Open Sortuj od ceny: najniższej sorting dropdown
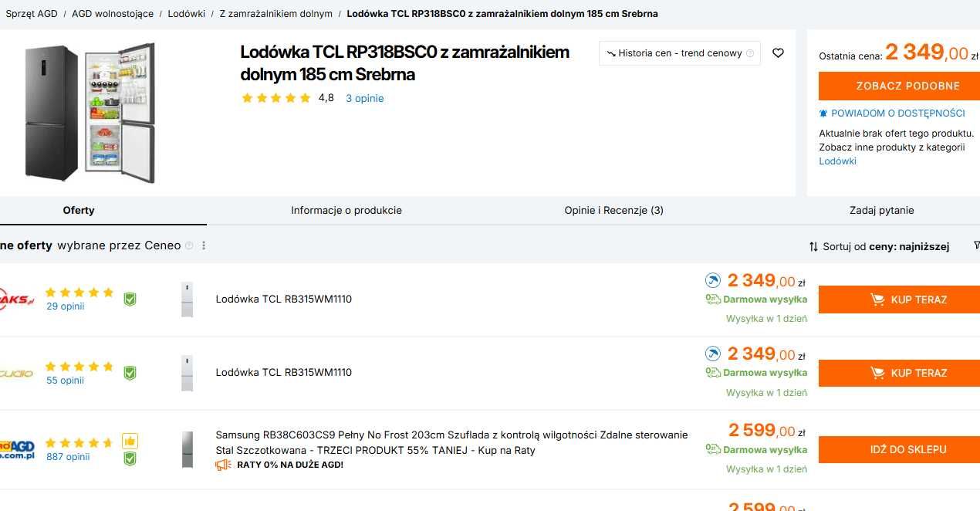The width and height of the screenshot is (980, 511). [879, 247]
